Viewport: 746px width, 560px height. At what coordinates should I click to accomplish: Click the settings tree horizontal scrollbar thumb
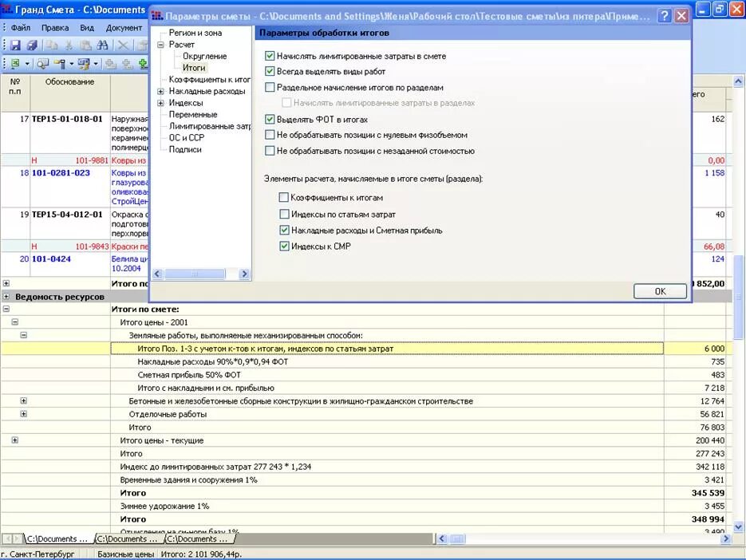[x=195, y=274]
